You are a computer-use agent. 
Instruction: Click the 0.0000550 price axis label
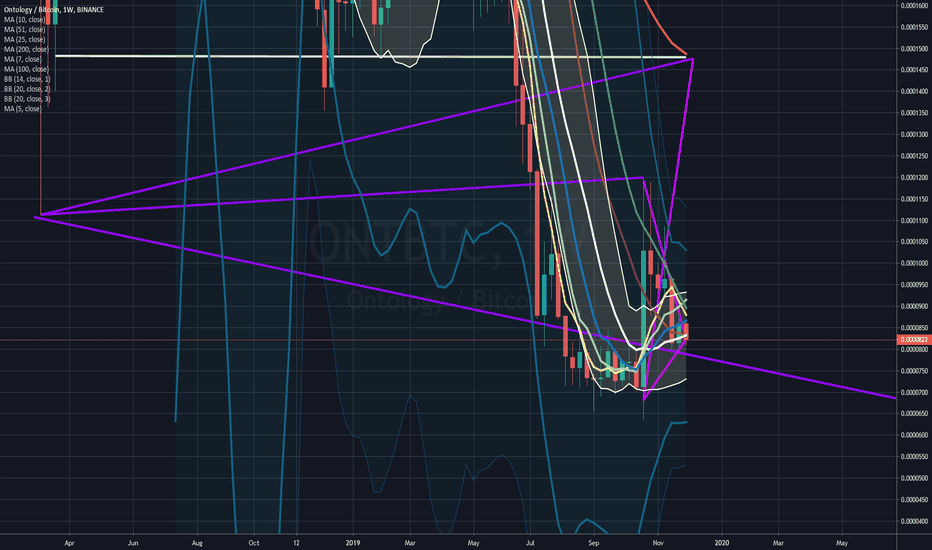(x=914, y=457)
